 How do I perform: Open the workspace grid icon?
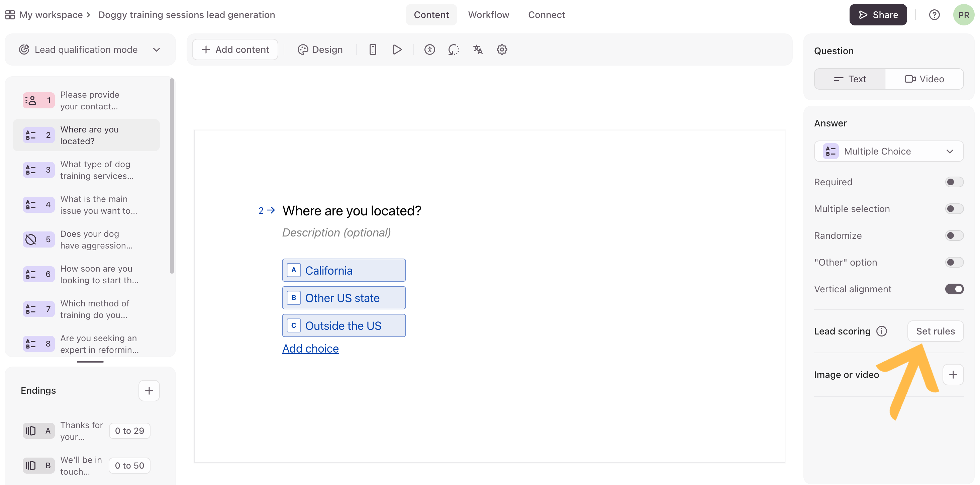point(10,15)
